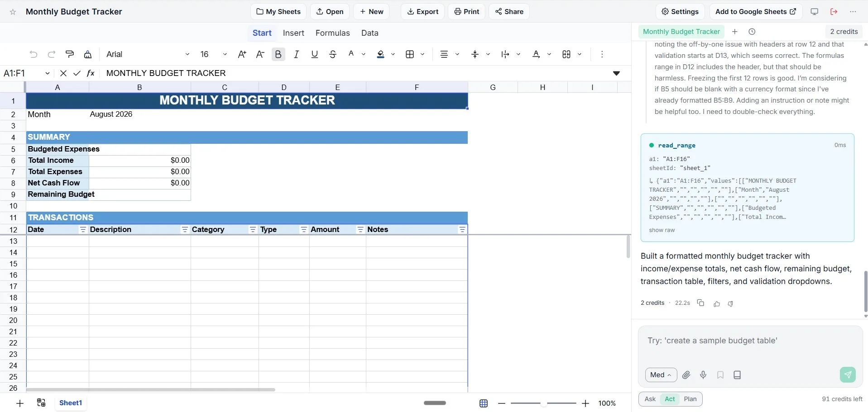Click the undo arrow icon
Image resolution: width=868 pixels, height=412 pixels.
pos(34,54)
